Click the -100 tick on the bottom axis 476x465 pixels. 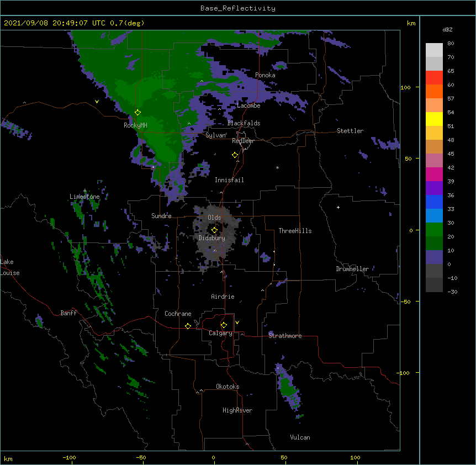[x=69, y=457]
